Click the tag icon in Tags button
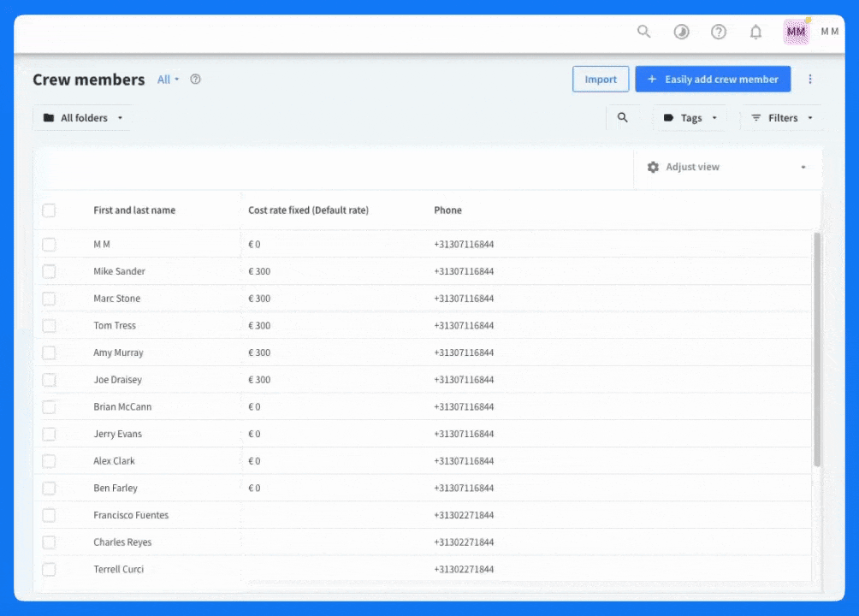 [668, 117]
